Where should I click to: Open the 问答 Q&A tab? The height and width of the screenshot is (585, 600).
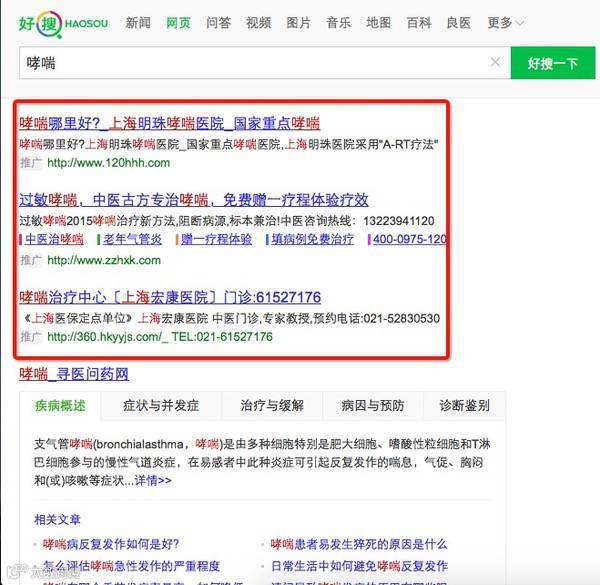point(218,23)
